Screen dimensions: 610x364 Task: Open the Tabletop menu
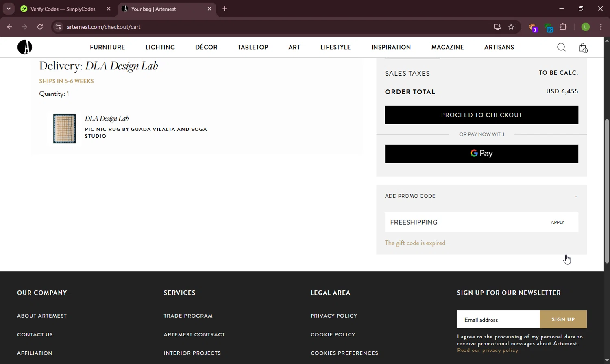[x=253, y=47]
